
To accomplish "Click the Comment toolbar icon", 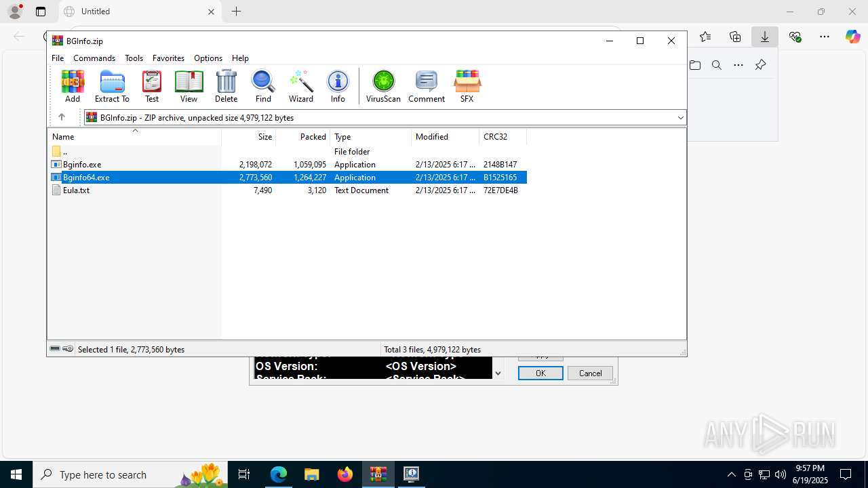I will (427, 86).
